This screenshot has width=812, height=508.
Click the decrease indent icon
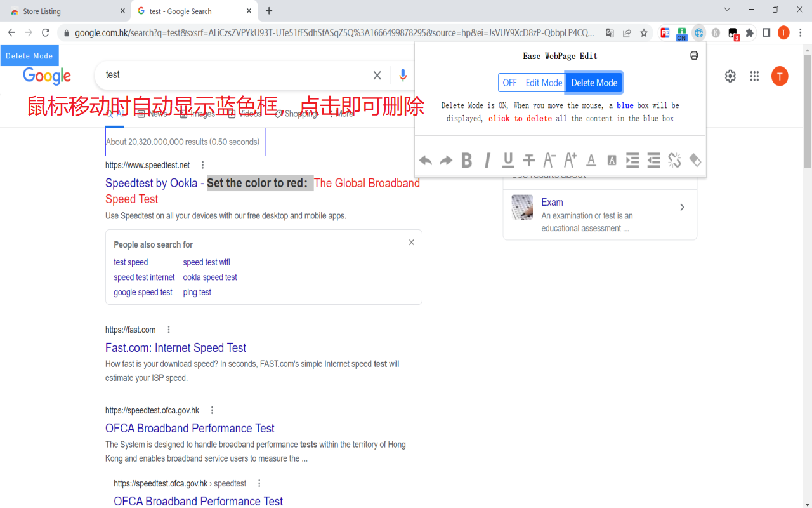[x=653, y=161]
